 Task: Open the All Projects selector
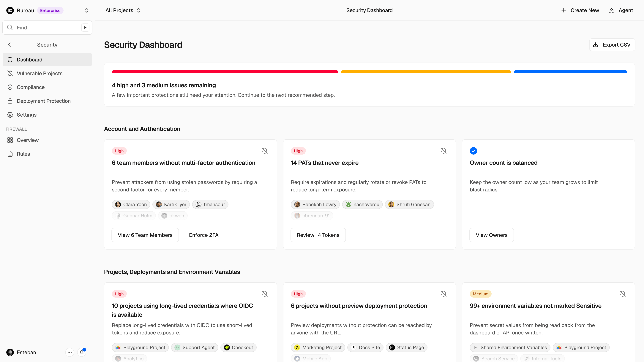coord(123,10)
